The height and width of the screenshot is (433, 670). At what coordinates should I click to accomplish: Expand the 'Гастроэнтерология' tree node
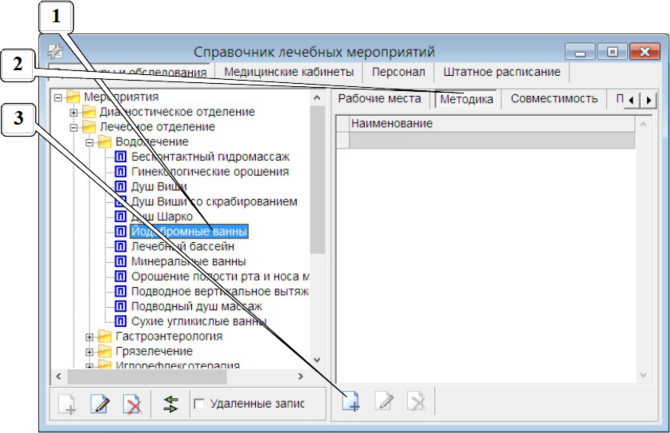[89, 337]
